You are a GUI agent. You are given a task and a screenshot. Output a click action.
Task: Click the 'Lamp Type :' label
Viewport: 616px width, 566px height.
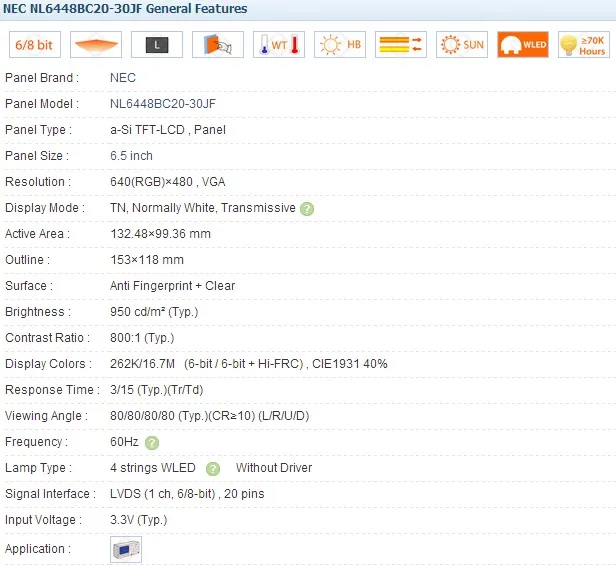pyautogui.click(x=38, y=468)
